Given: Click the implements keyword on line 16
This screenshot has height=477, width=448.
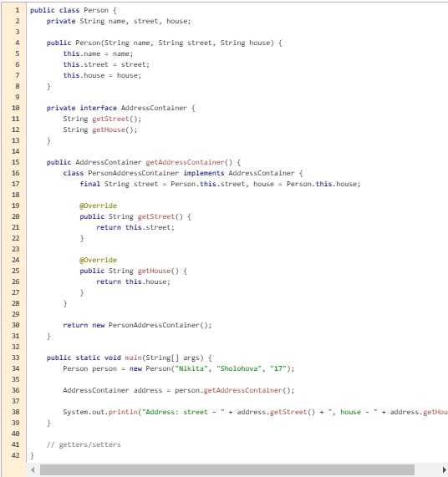Looking at the screenshot, I should pos(204,173).
